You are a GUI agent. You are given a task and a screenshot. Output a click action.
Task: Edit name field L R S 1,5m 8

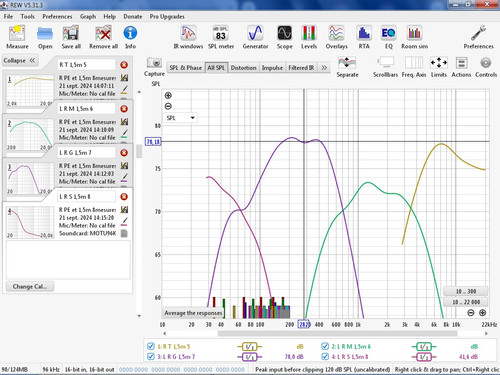pyautogui.click(x=87, y=197)
